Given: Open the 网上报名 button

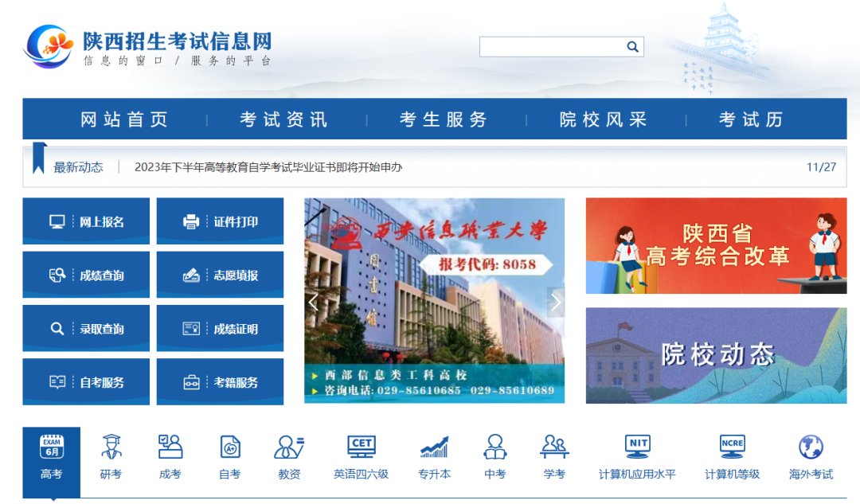Looking at the screenshot, I should coord(86,221).
